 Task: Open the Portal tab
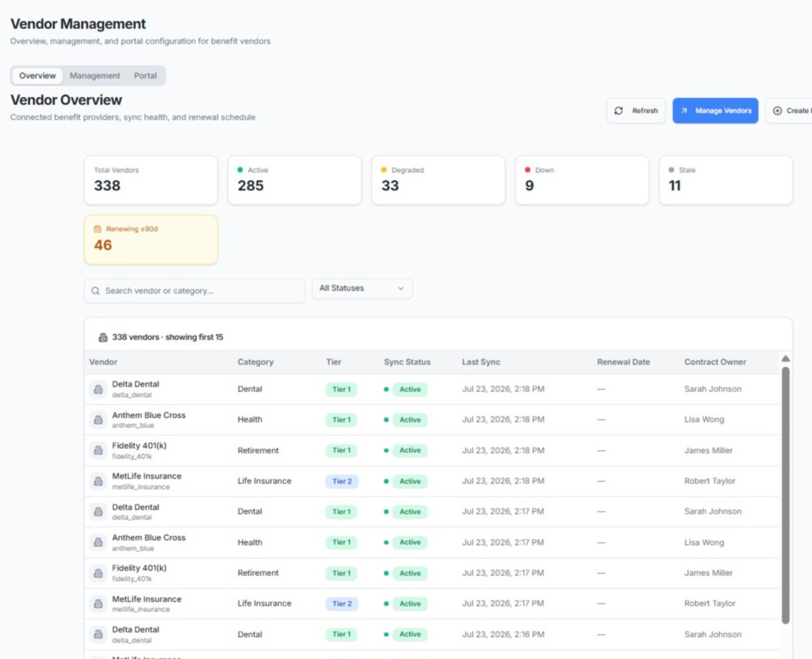tap(145, 75)
